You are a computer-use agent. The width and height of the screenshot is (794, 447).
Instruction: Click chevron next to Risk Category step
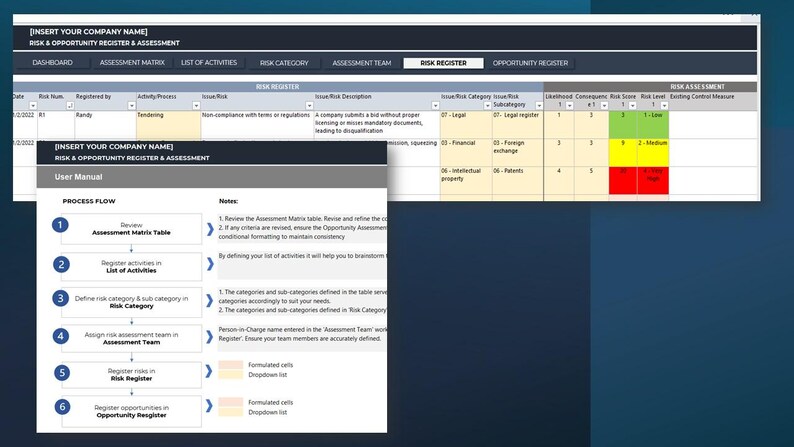[x=209, y=301]
